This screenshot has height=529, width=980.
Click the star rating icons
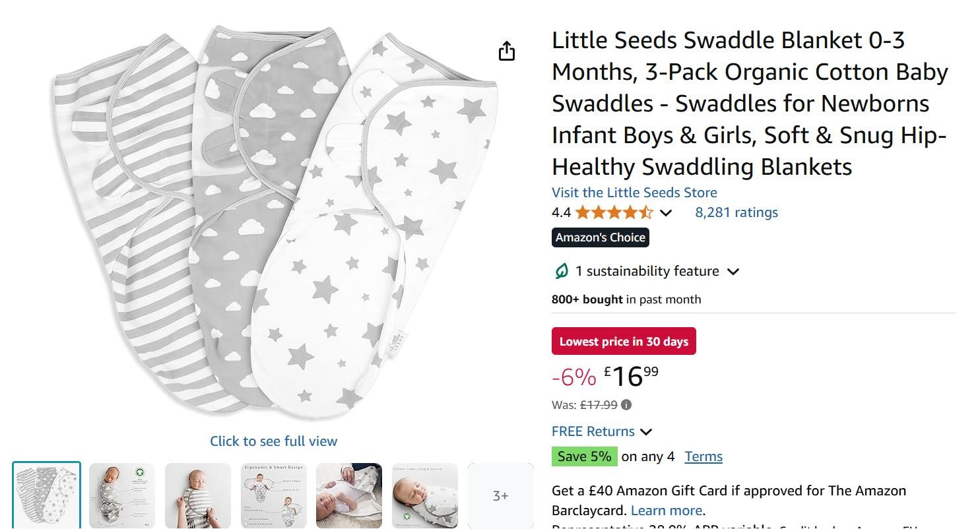pos(614,212)
